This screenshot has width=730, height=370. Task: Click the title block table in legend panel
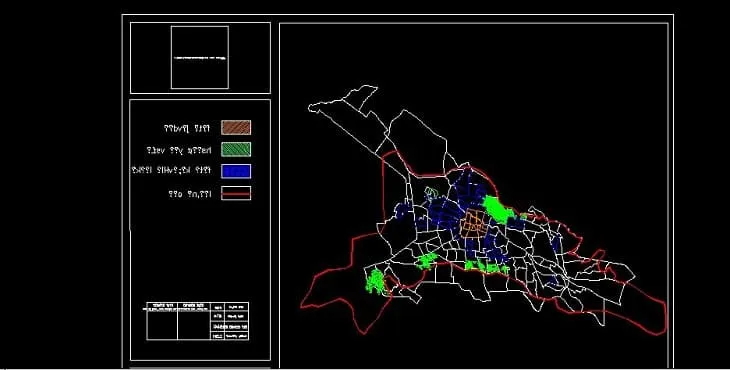[198, 321]
